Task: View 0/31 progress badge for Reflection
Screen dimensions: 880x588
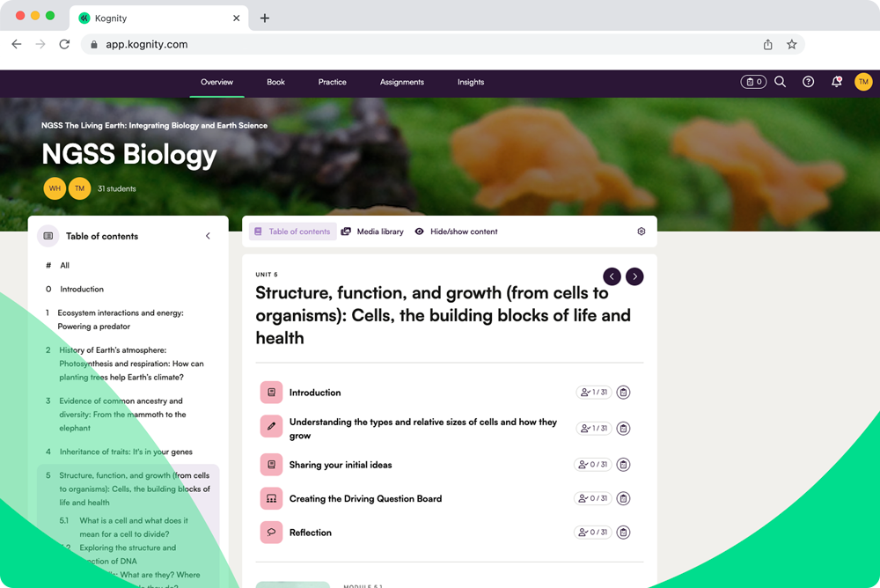Action: (x=592, y=533)
